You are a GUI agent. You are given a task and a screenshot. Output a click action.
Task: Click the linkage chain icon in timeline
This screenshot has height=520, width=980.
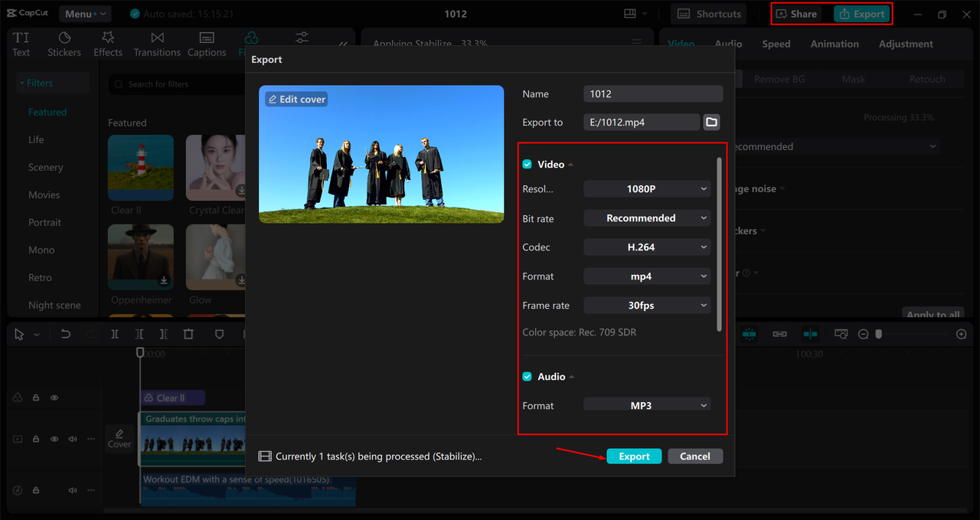coord(779,334)
